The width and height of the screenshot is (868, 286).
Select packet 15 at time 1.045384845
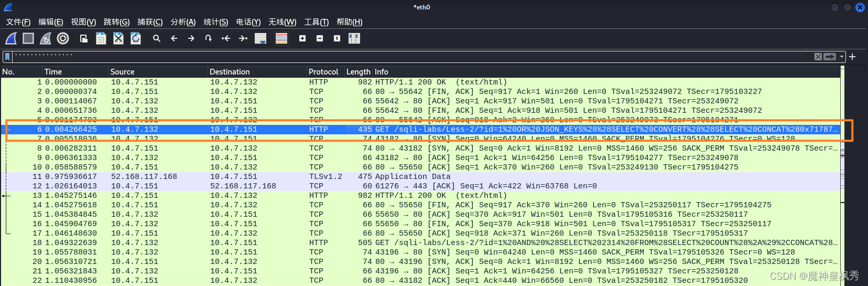pos(420,214)
